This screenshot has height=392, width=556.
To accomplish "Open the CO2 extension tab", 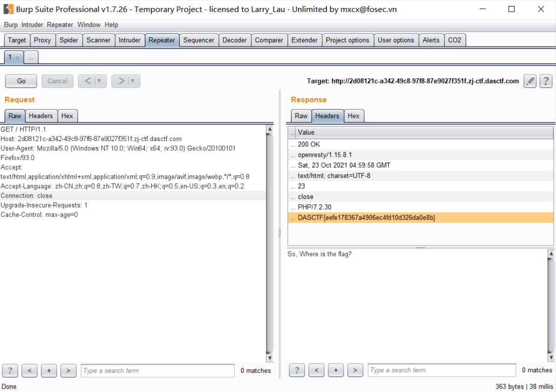I will [454, 41].
